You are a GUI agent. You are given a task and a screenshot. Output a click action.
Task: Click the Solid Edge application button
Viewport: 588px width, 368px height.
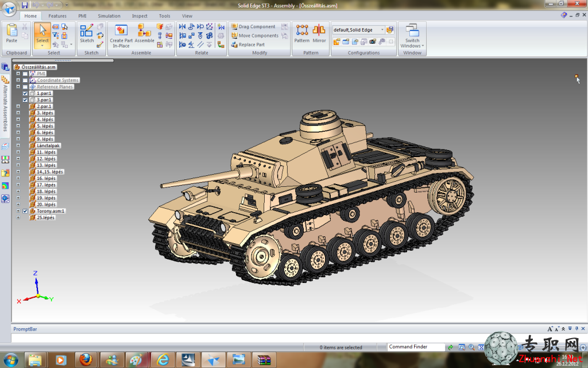(x=9, y=9)
